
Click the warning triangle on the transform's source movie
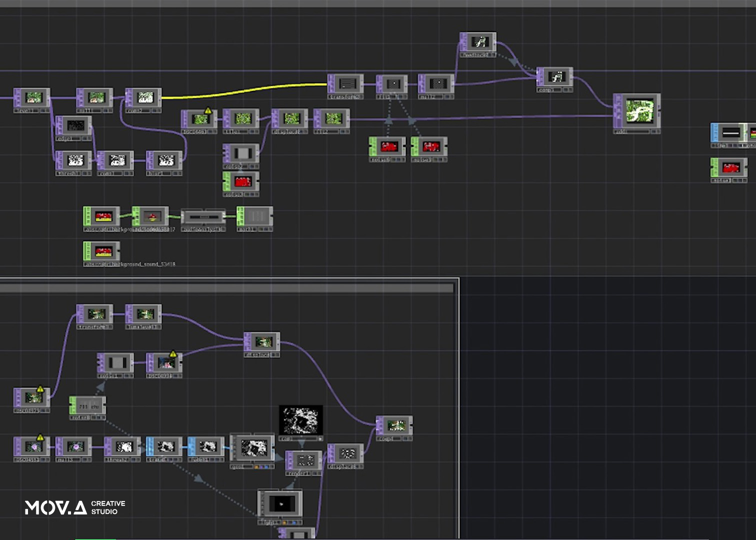(x=40, y=389)
